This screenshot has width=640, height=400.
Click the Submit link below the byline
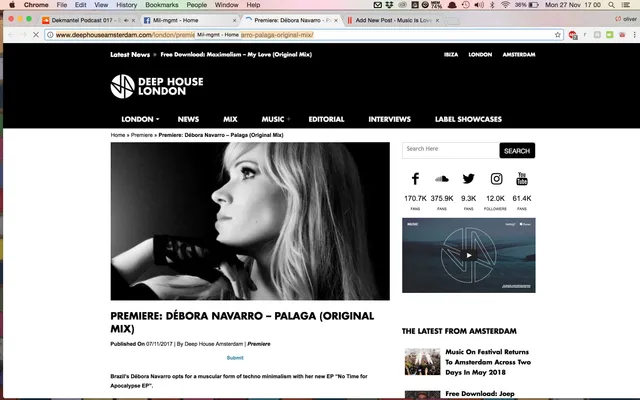(x=235, y=358)
